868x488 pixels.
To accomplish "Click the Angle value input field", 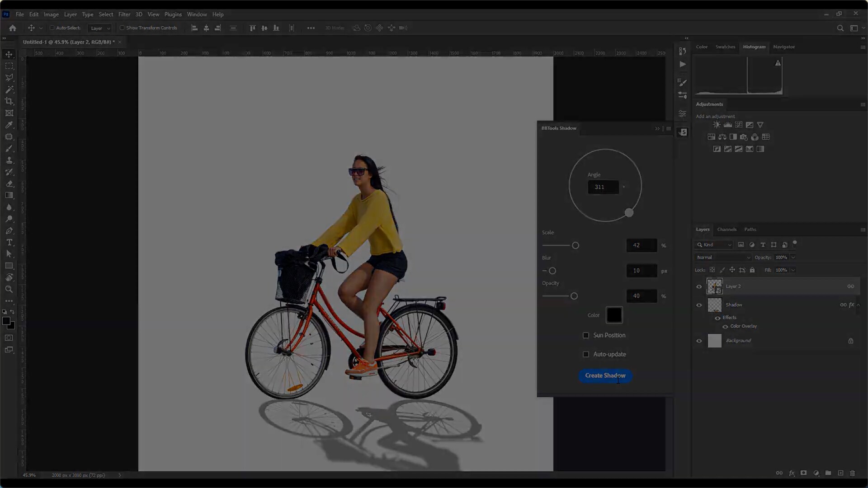I will (603, 187).
